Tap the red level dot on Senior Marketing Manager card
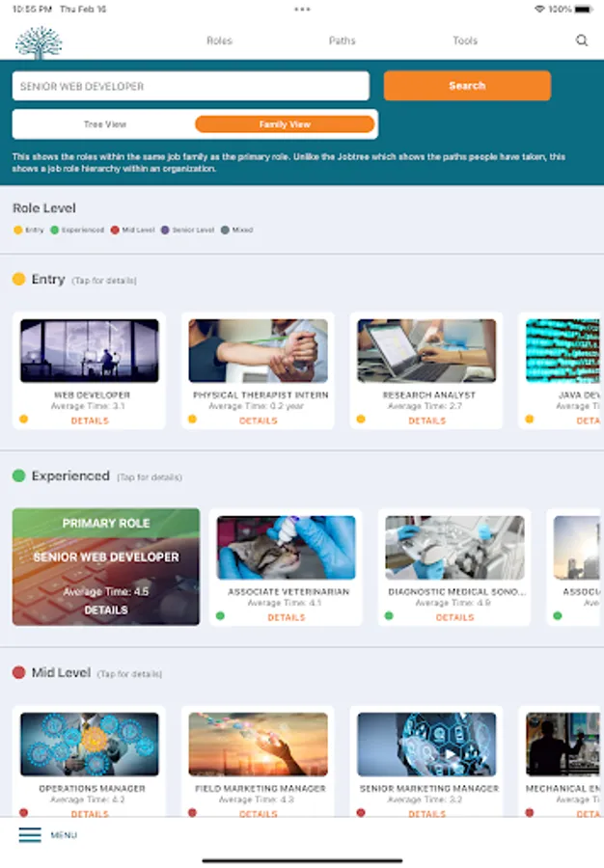Image resolution: width=604 pixels, height=868 pixels. pyautogui.click(x=361, y=812)
